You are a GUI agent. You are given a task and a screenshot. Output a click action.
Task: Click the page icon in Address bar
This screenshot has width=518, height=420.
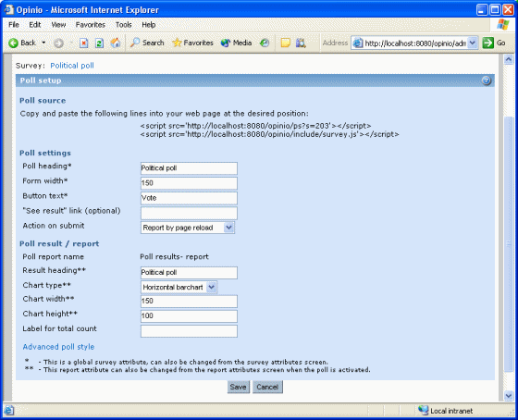coord(358,43)
